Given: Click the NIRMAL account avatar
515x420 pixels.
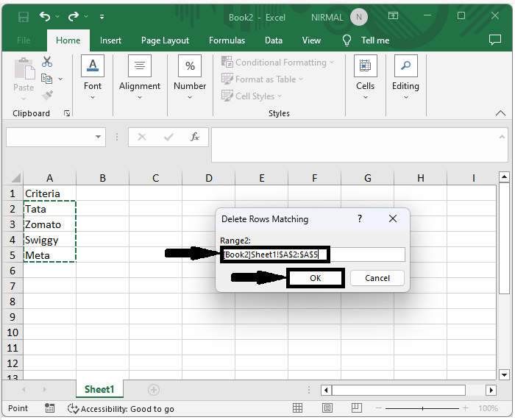Looking at the screenshot, I should coord(359,17).
